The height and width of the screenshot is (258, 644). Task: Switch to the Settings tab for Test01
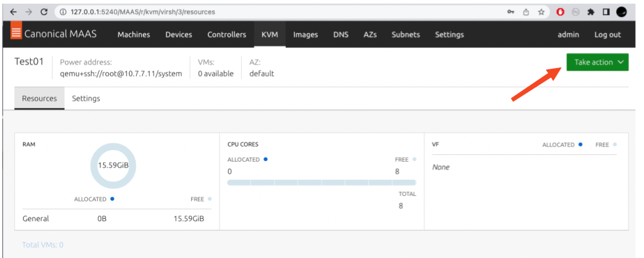(x=86, y=98)
